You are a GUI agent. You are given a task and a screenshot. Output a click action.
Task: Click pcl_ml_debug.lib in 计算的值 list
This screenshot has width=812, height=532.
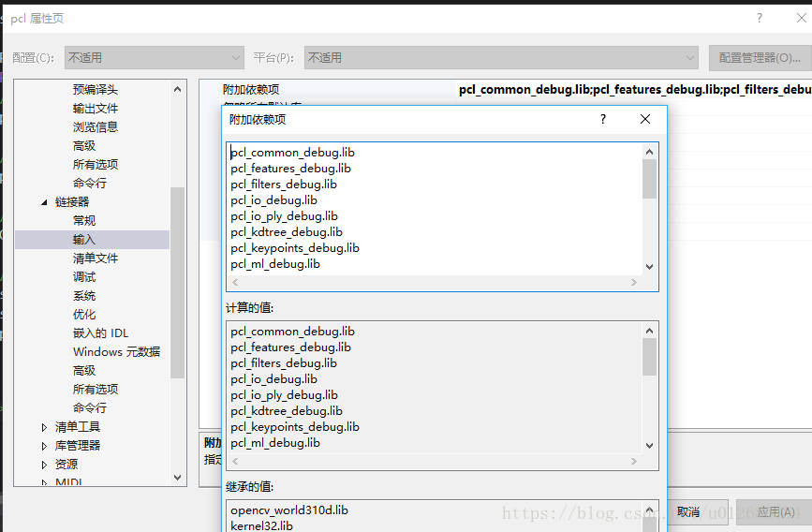click(275, 443)
